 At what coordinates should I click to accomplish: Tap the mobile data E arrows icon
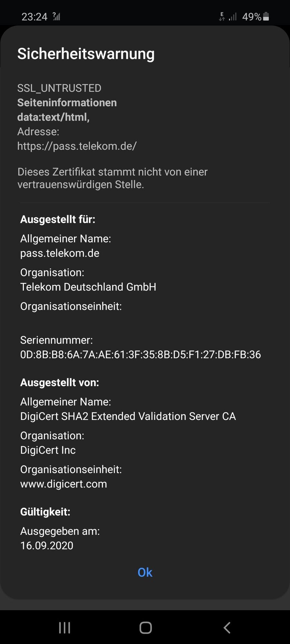point(222,16)
